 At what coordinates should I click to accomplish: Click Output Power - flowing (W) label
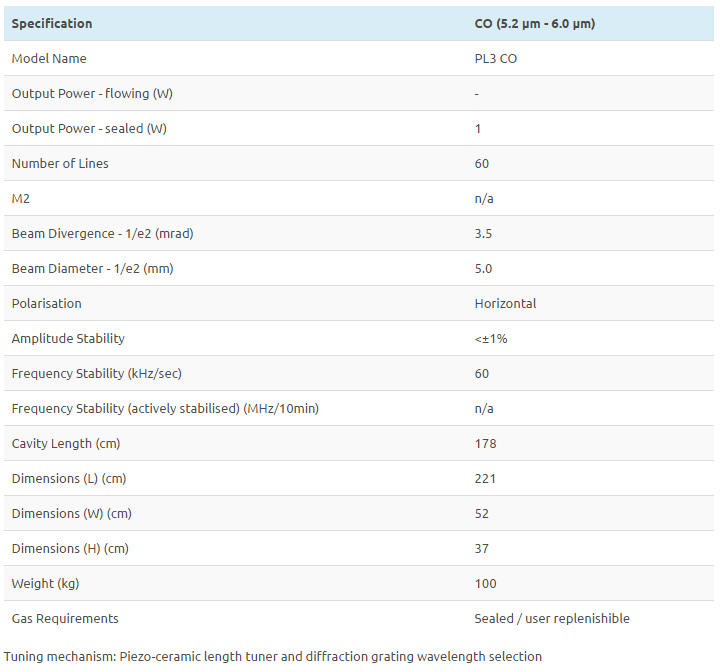[92, 93]
